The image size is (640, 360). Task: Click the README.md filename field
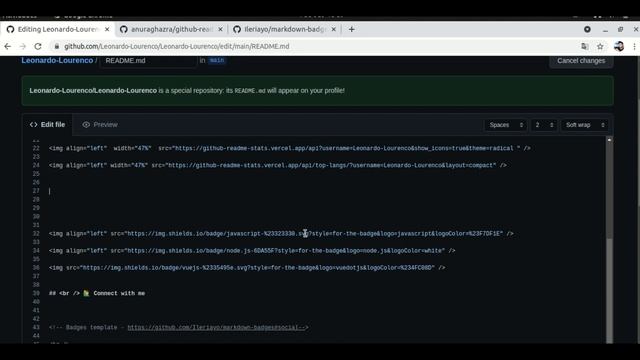click(x=148, y=60)
